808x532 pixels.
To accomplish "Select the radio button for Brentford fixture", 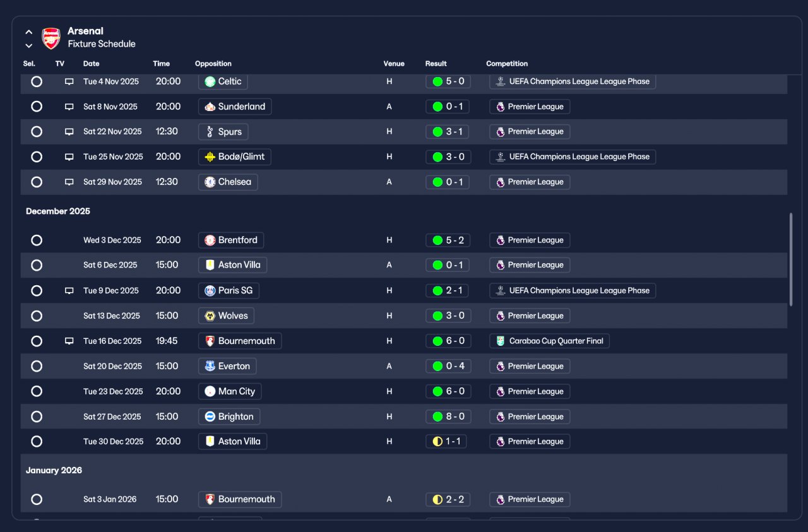I will (37, 240).
